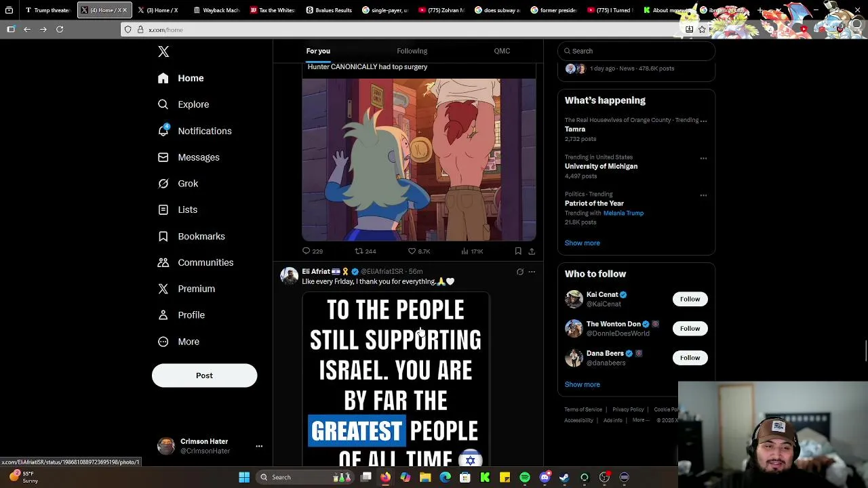Close the active Home / X tab
Image resolution: width=868 pixels, height=488 pixels.
pos(125,10)
